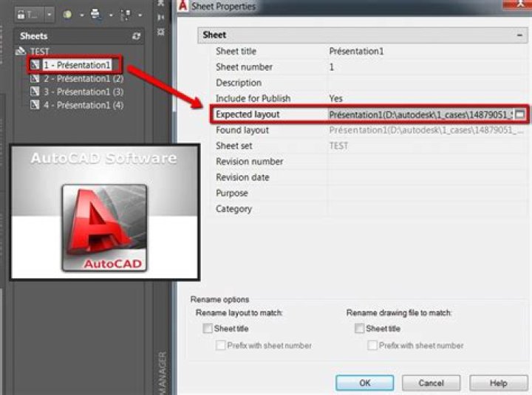Click the browse button at Expected layout
Viewport: 532px width, 395px height.
(x=519, y=114)
